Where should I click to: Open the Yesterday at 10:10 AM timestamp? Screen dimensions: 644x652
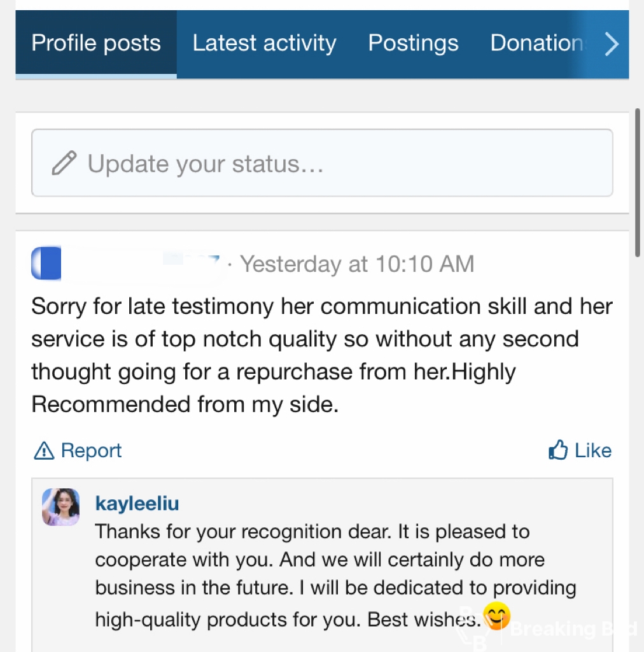pos(357,264)
